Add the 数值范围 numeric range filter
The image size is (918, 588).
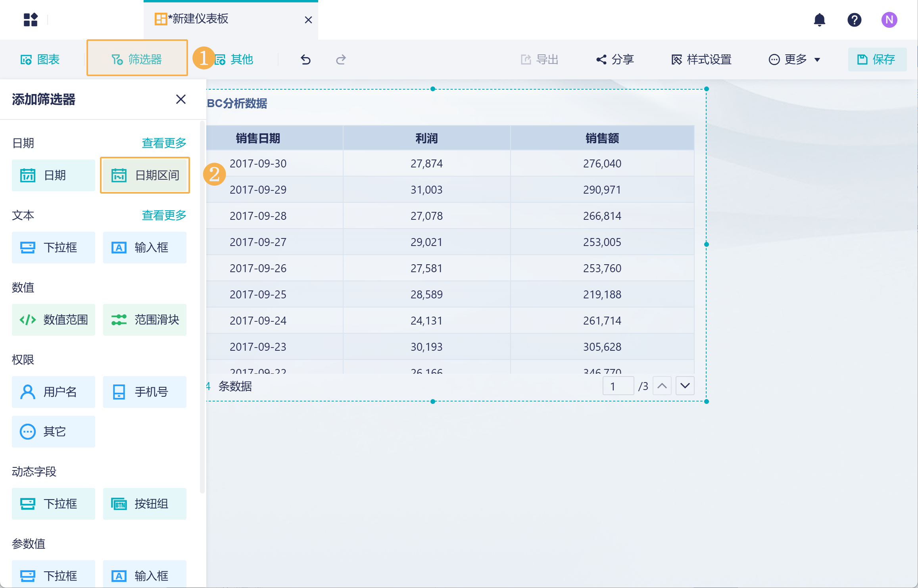coord(54,320)
